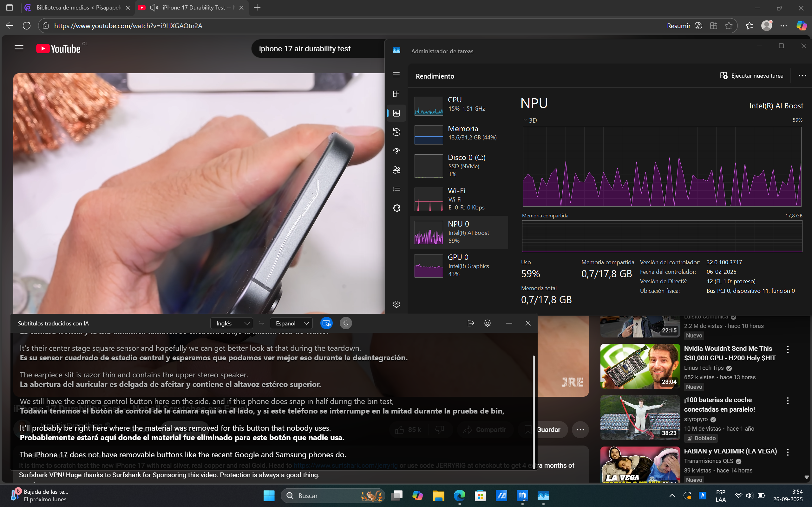Toggle microphone audio in live captions
This screenshot has height=507, width=812.
(346, 323)
